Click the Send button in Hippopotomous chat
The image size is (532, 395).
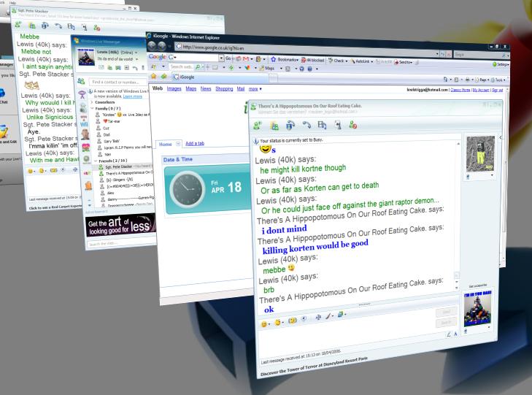(446, 312)
